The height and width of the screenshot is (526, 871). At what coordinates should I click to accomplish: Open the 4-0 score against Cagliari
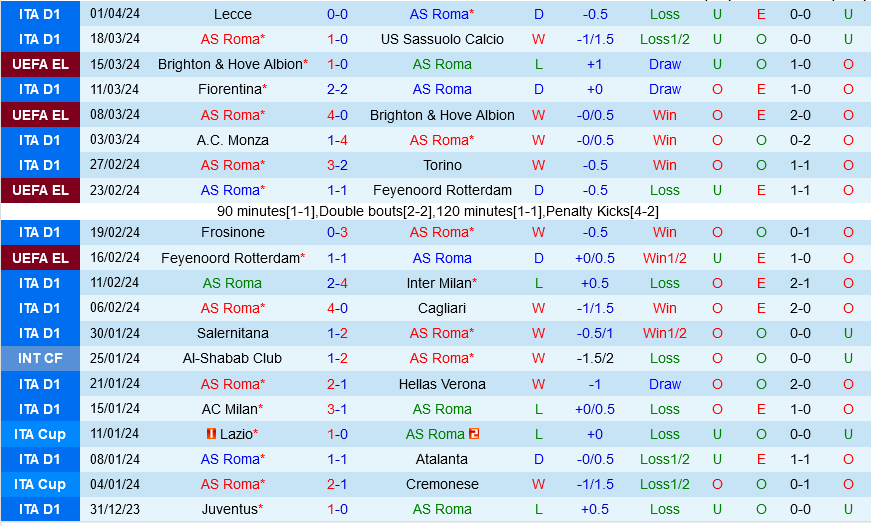(337, 308)
